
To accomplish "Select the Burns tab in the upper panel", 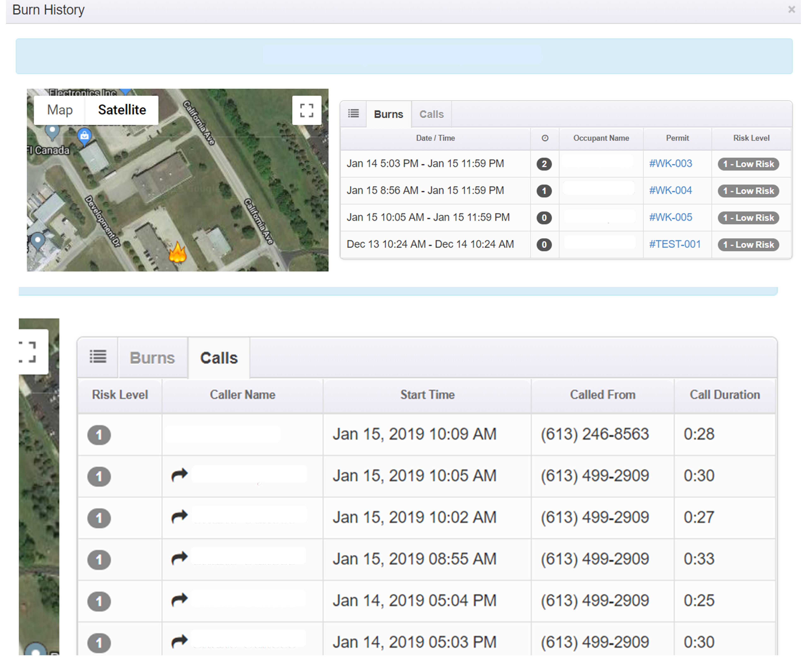I will click(x=388, y=114).
